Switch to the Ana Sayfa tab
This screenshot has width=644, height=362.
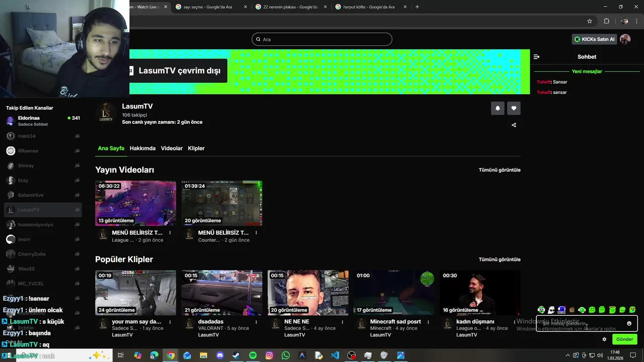pyautogui.click(x=111, y=148)
